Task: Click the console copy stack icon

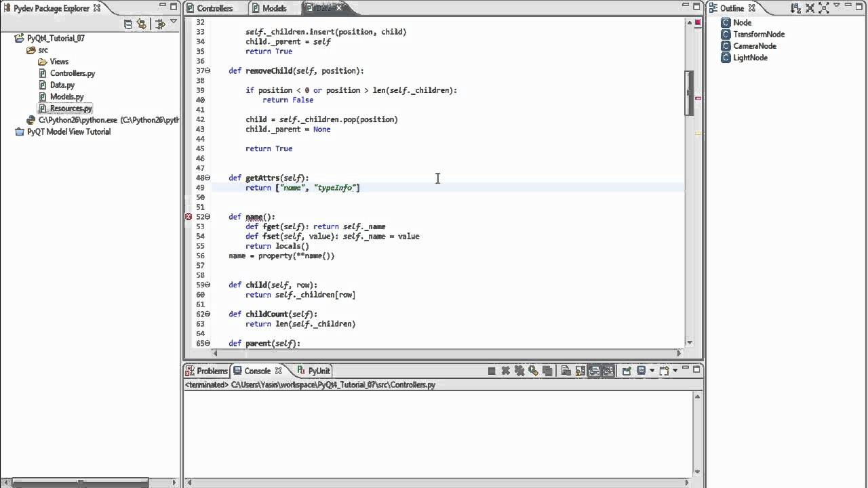Action: [x=547, y=371]
